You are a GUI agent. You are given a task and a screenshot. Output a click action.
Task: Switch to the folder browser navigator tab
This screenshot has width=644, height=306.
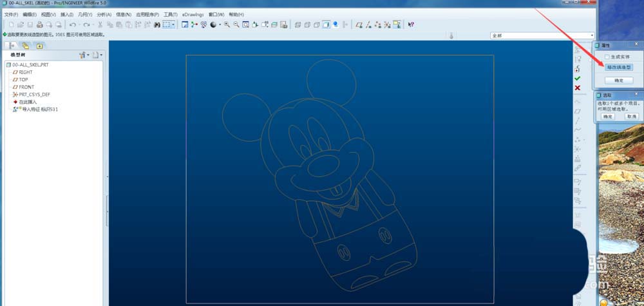click(x=26, y=46)
